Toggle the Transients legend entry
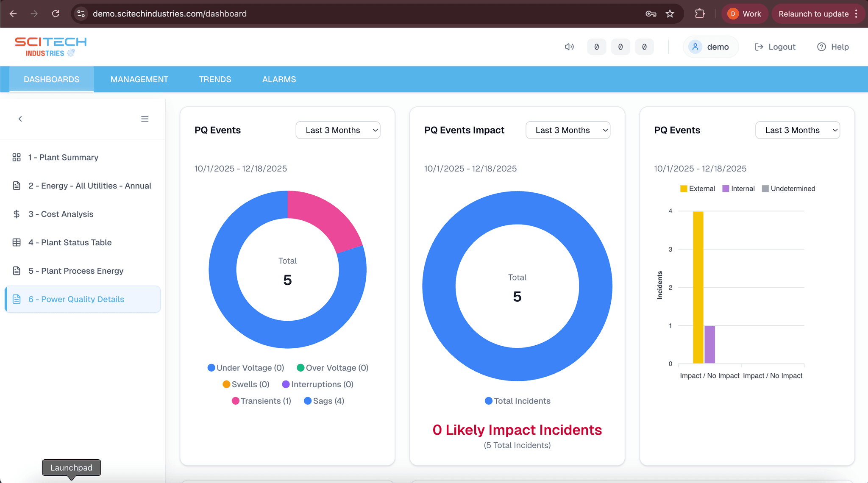This screenshot has height=483, width=868. pyautogui.click(x=261, y=400)
